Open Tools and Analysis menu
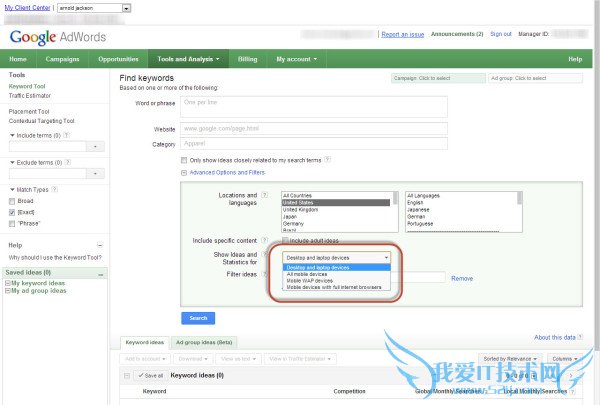The width and height of the screenshot is (600, 405). pyautogui.click(x=188, y=59)
